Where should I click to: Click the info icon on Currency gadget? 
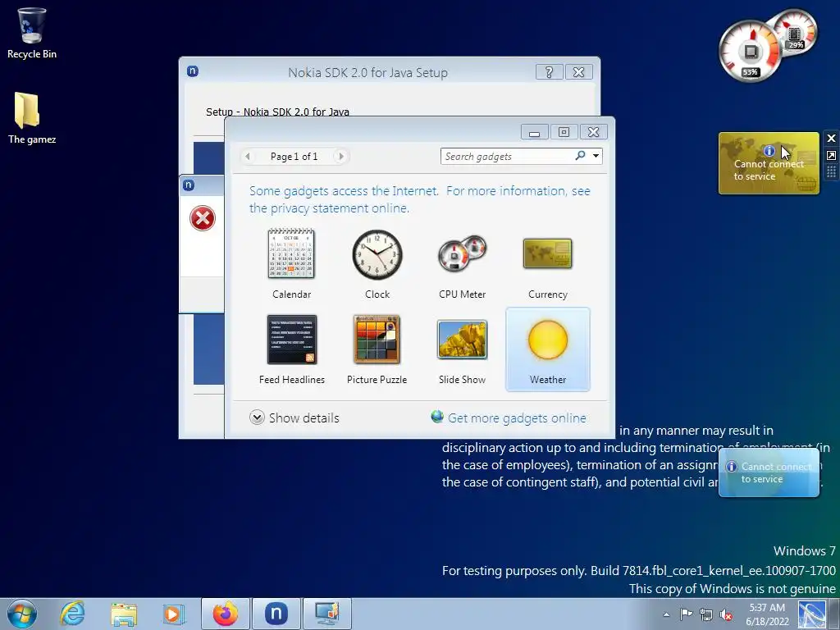point(769,151)
